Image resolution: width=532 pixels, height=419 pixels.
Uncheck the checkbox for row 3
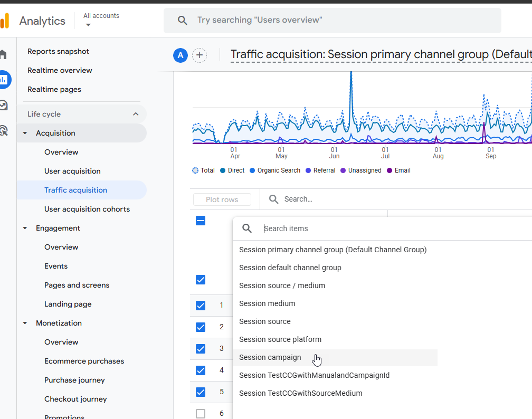[201, 349]
